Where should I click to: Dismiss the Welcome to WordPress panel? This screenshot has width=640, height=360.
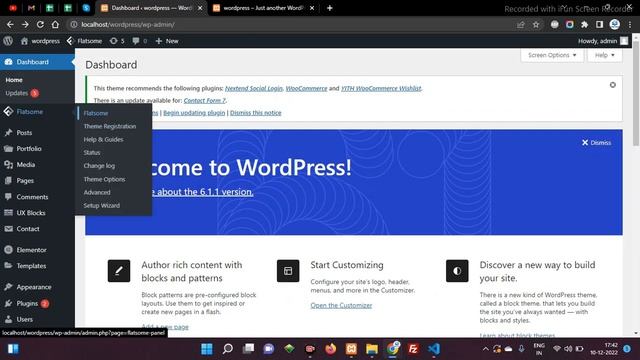(x=596, y=142)
